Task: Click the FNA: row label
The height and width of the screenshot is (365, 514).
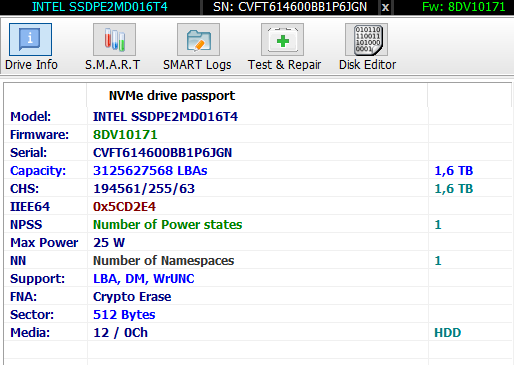Action: click(x=23, y=297)
